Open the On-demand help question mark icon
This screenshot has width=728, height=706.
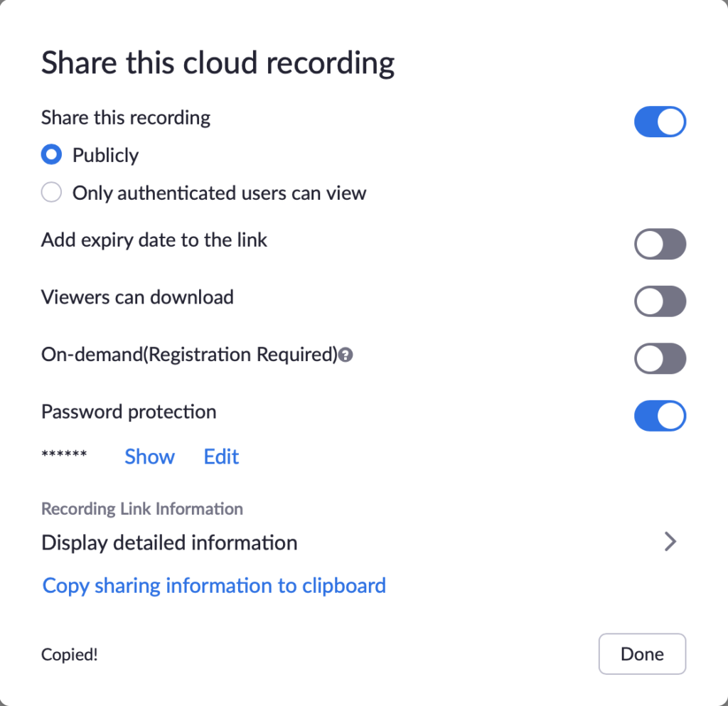click(x=346, y=355)
